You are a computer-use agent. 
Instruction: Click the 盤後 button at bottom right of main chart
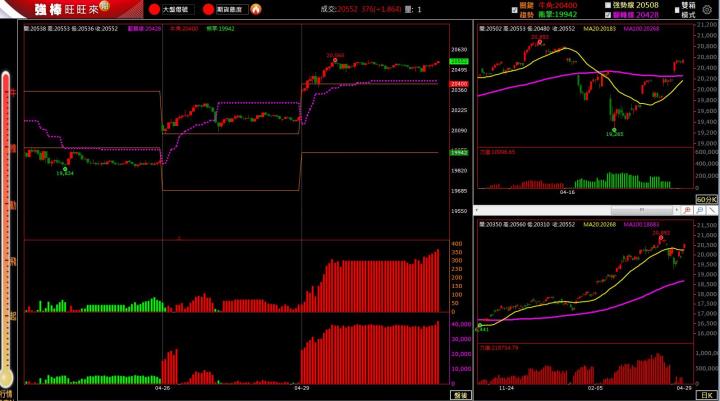[459, 396]
